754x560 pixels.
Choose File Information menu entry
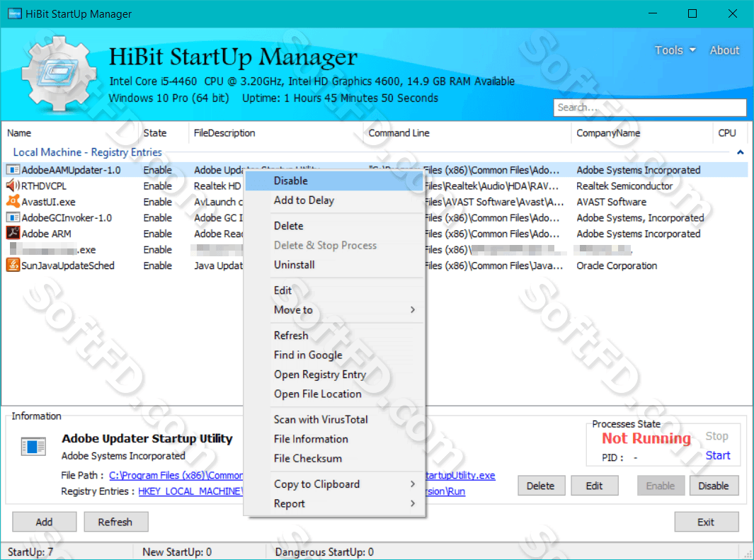(334, 439)
